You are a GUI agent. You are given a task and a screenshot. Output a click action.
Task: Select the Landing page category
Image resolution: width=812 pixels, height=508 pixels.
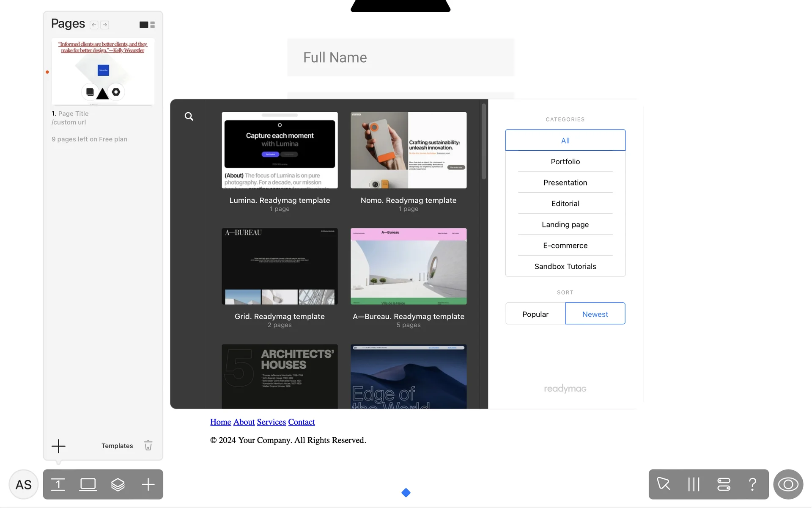[565, 225]
